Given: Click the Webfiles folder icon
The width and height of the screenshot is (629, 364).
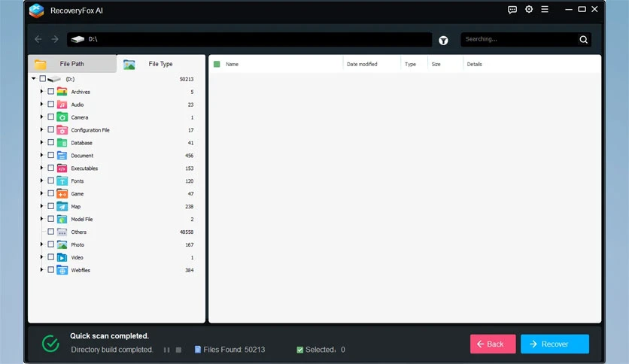Looking at the screenshot, I should tap(62, 270).
